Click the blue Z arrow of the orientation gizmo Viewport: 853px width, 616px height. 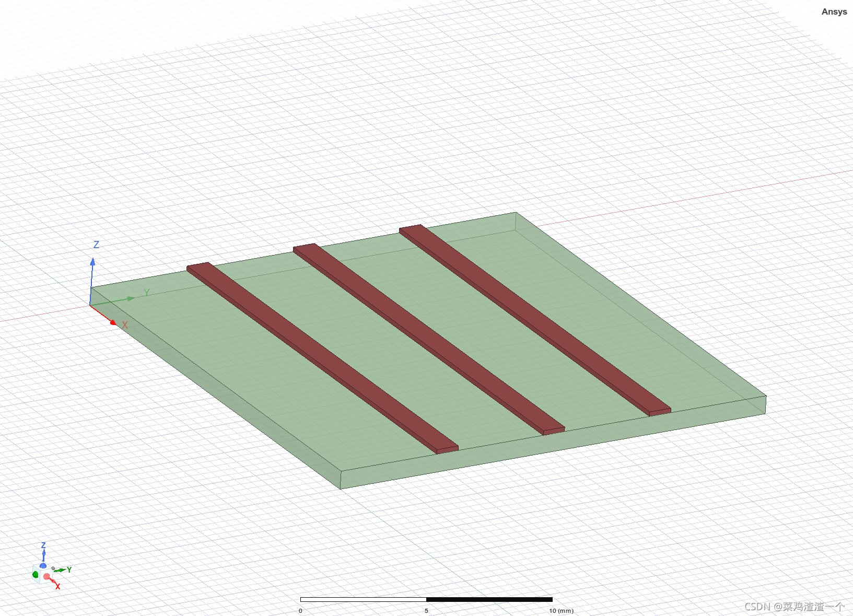tap(43, 554)
